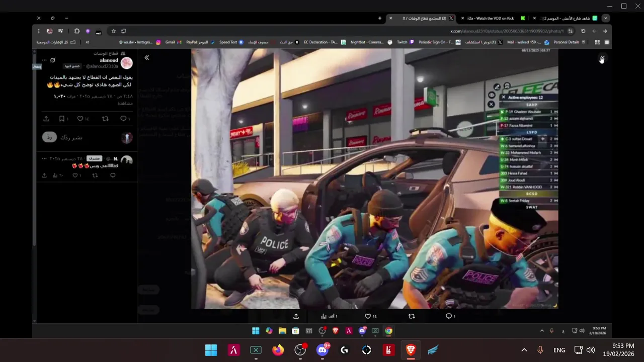Open OBS Studio from the outer taskbar

point(300,350)
